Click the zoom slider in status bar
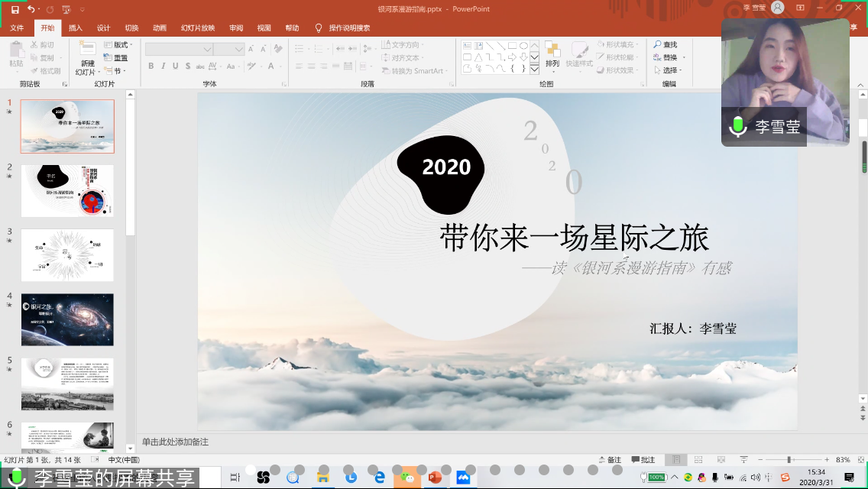 tap(789, 460)
